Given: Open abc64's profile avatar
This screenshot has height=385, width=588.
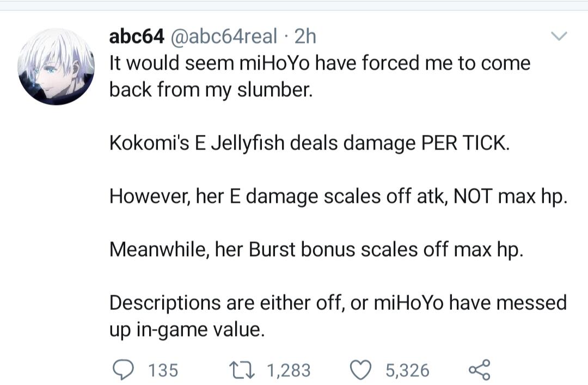Looking at the screenshot, I should pyautogui.click(x=56, y=67).
